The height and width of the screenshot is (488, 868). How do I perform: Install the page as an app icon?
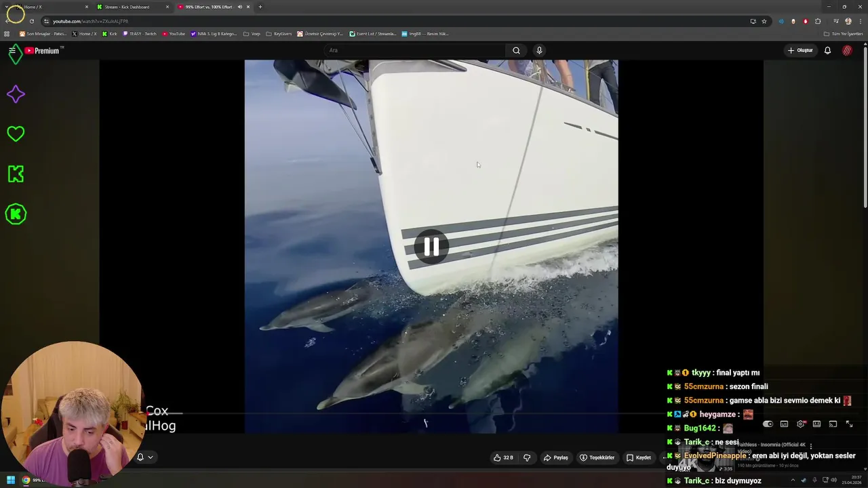(x=753, y=21)
